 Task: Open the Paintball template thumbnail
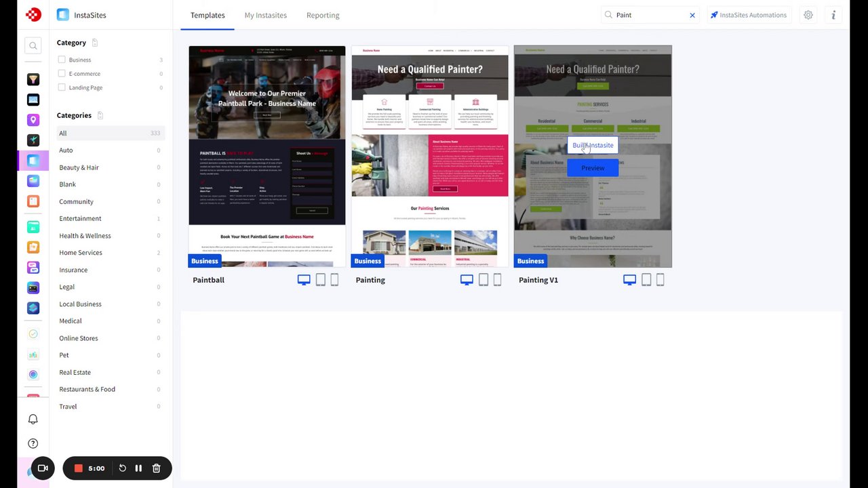pyautogui.click(x=267, y=157)
